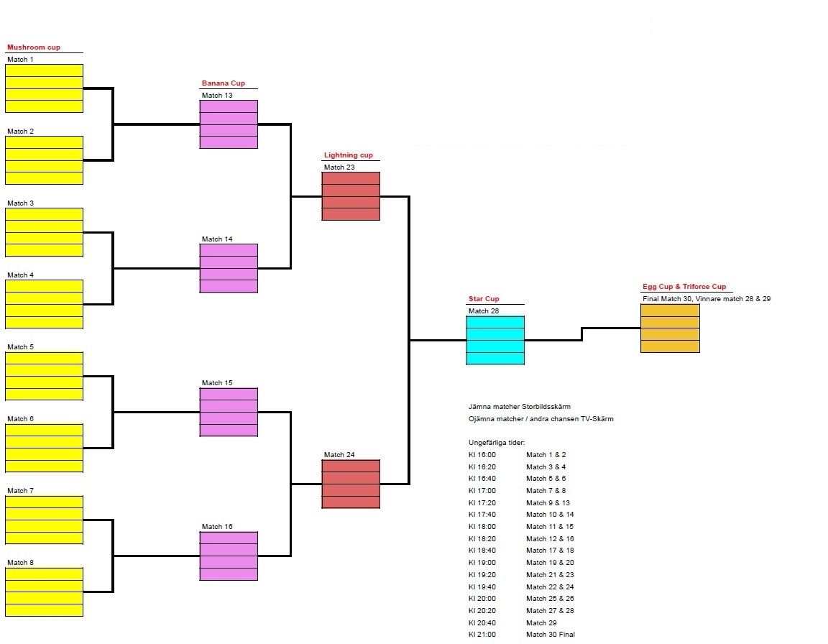Image resolution: width=828 pixels, height=644 pixels.
Task: Click the Egg Cup & Triforce Cup heading
Action: (x=684, y=287)
